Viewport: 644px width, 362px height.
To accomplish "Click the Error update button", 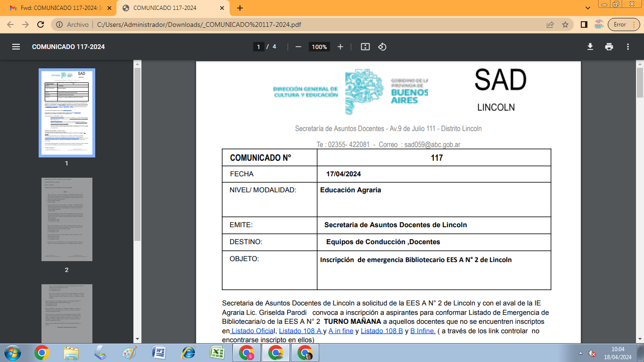I will coord(624,25).
